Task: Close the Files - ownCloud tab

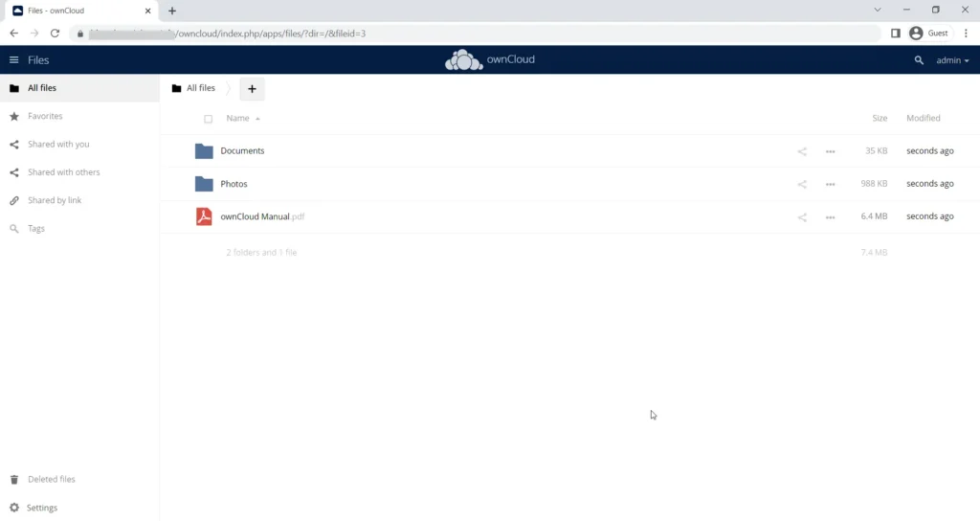Action: 148,11
